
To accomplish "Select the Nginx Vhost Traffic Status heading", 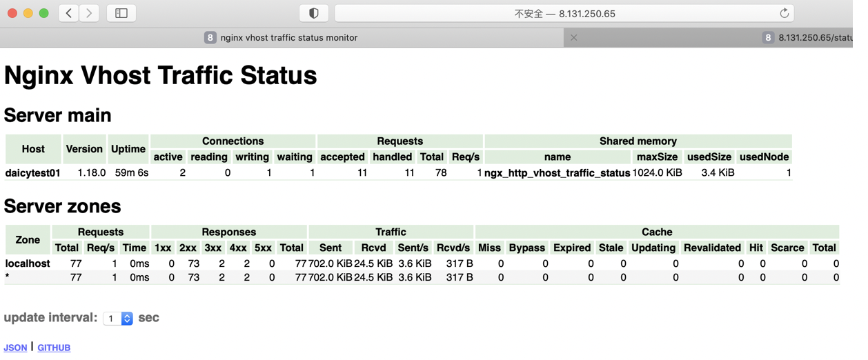I will (160, 75).
